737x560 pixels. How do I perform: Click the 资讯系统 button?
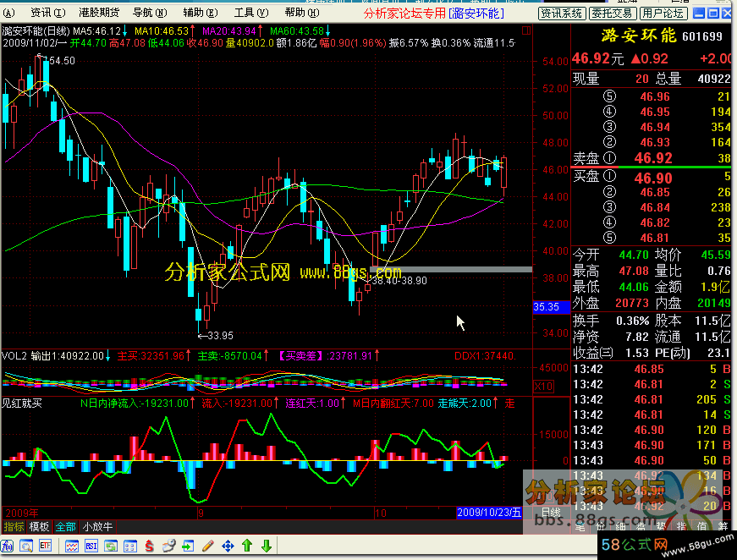tap(561, 14)
